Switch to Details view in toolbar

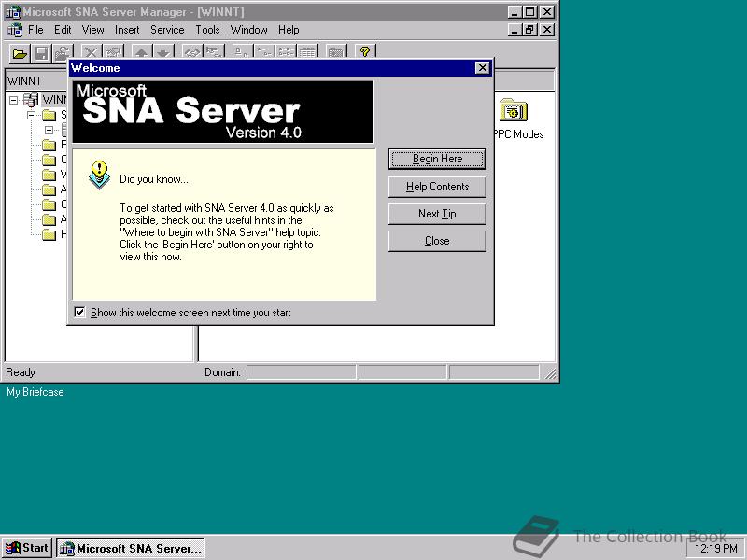[307, 53]
